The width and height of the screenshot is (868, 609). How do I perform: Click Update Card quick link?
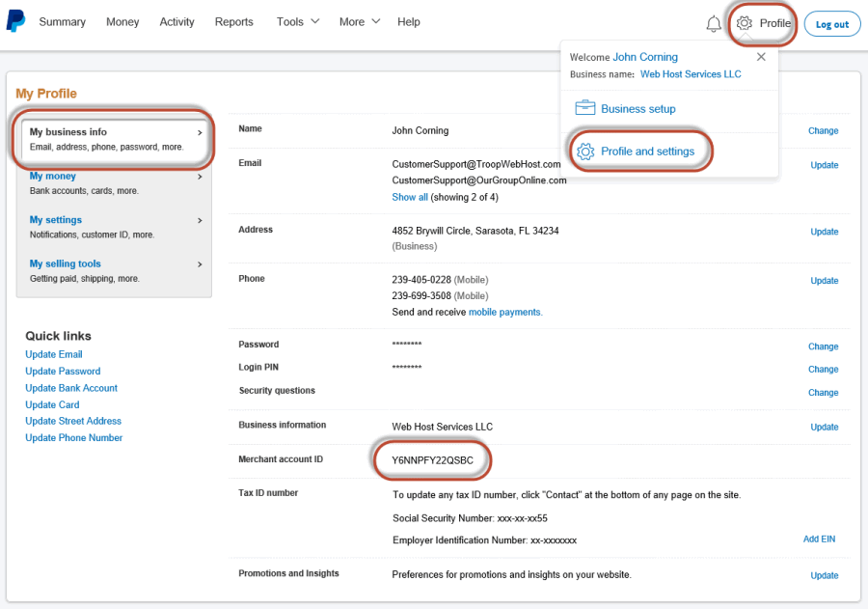[52, 404]
